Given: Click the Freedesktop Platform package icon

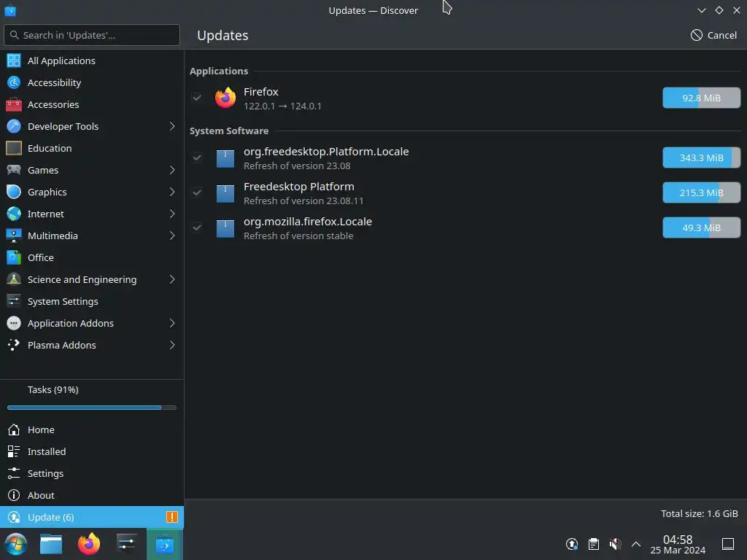Looking at the screenshot, I should [225, 192].
